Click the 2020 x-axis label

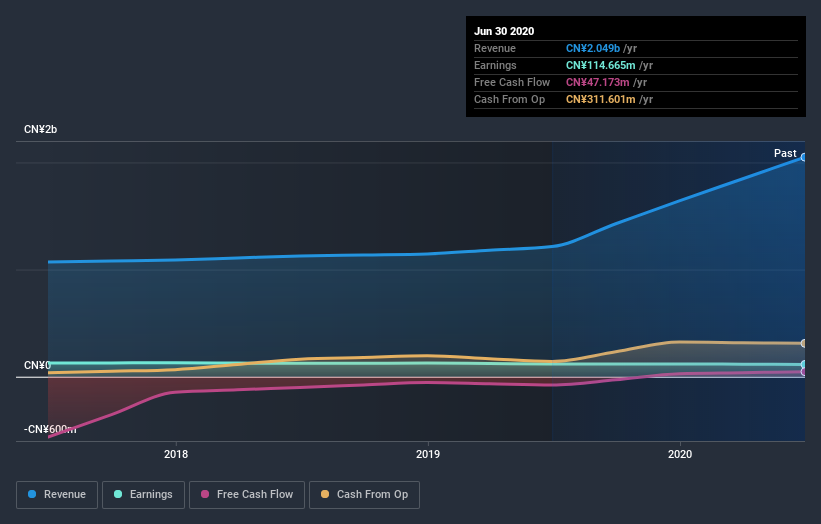click(680, 454)
